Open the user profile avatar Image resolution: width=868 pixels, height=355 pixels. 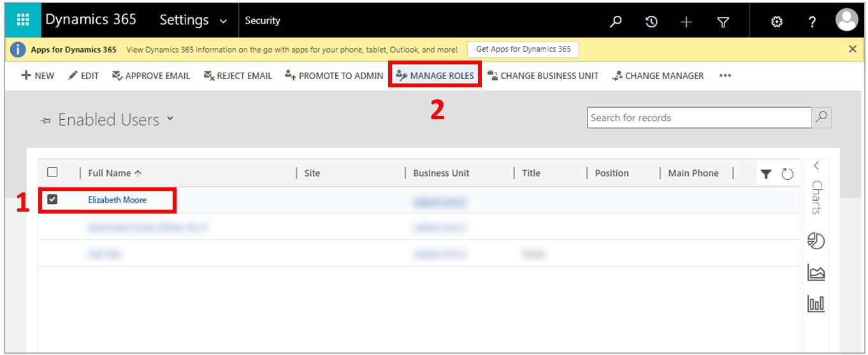click(x=846, y=20)
